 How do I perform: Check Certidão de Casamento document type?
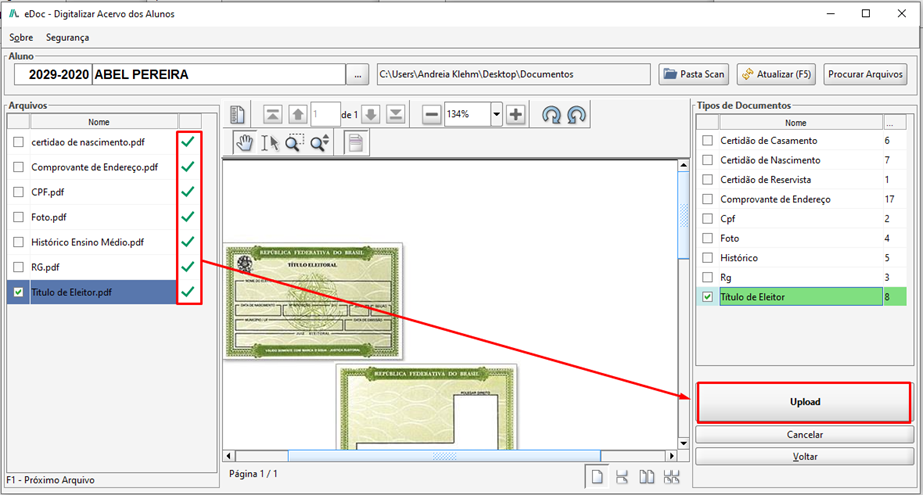coord(708,141)
